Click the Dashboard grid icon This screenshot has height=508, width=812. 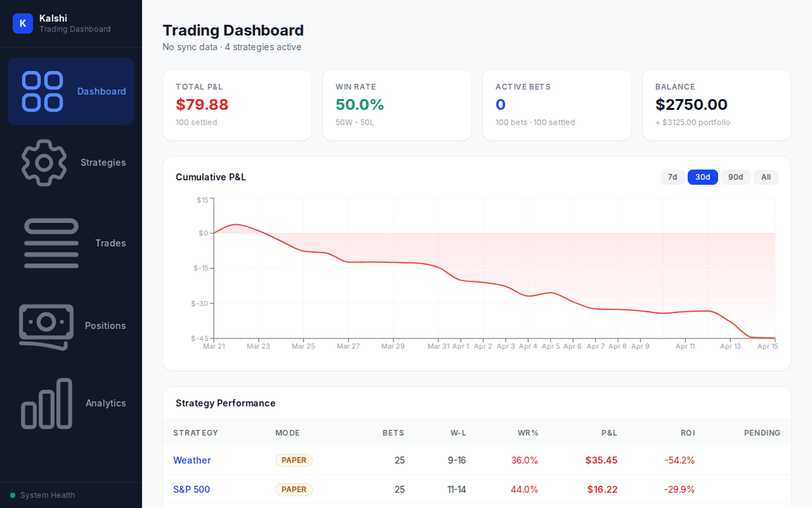pyautogui.click(x=43, y=91)
